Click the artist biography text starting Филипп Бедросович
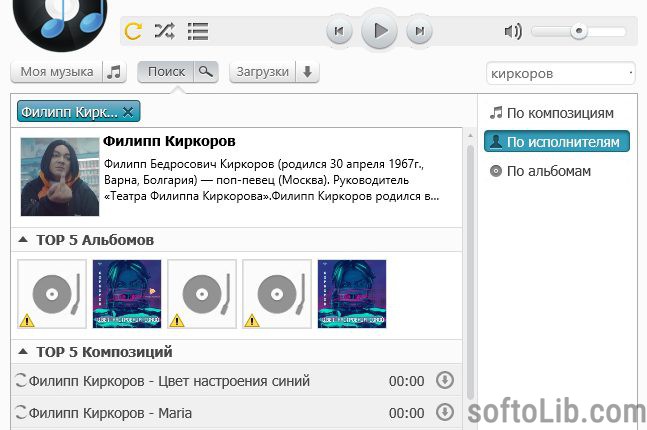The image size is (647, 430). pos(271,180)
